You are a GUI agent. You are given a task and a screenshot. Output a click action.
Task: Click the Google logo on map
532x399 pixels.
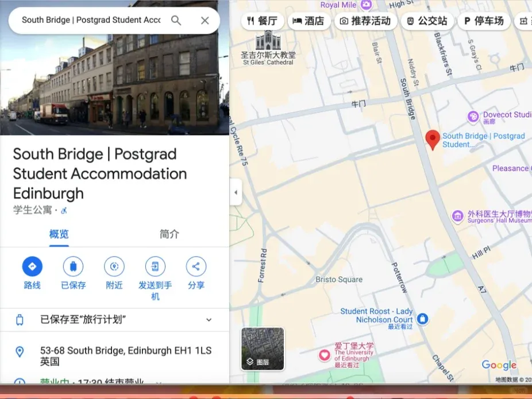499,365
